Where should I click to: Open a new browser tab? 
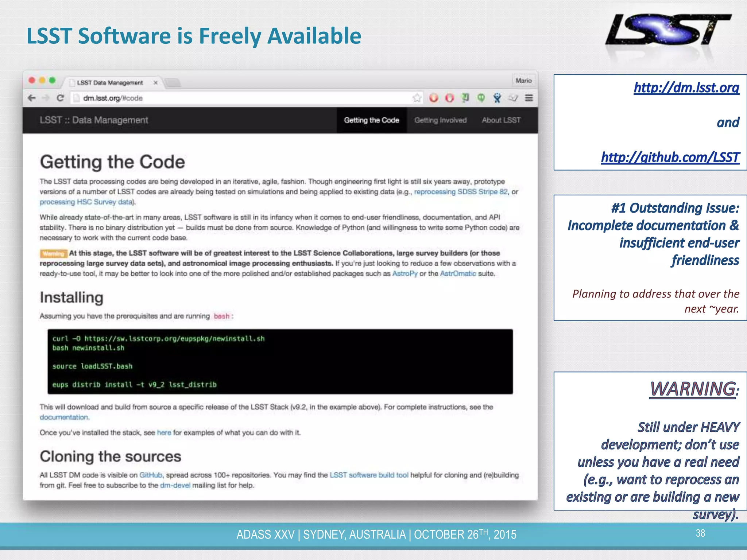173,83
